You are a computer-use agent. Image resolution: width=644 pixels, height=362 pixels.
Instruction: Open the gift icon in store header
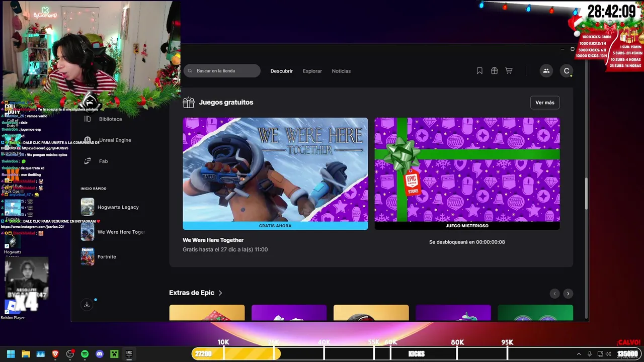pyautogui.click(x=494, y=71)
